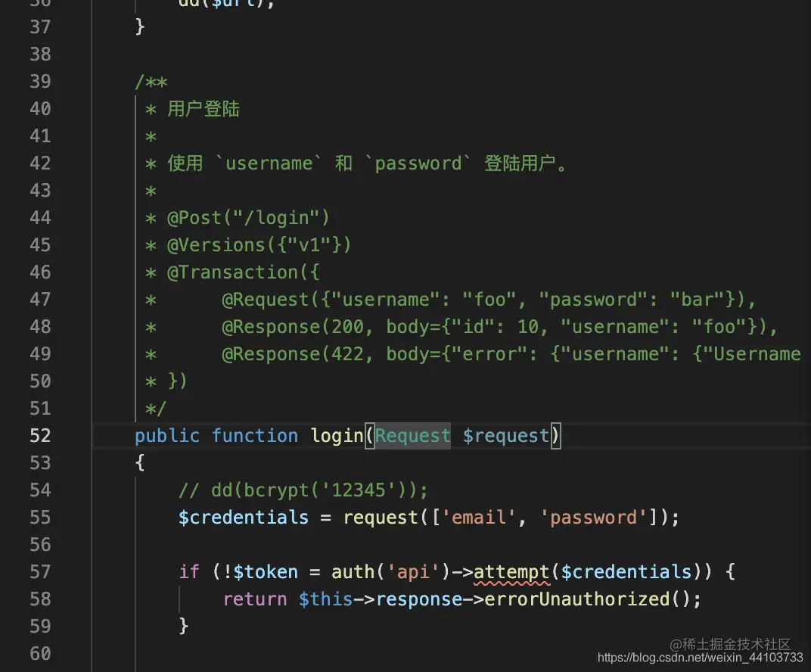
Task: Click the '*/' comment close
Action: (x=156, y=409)
